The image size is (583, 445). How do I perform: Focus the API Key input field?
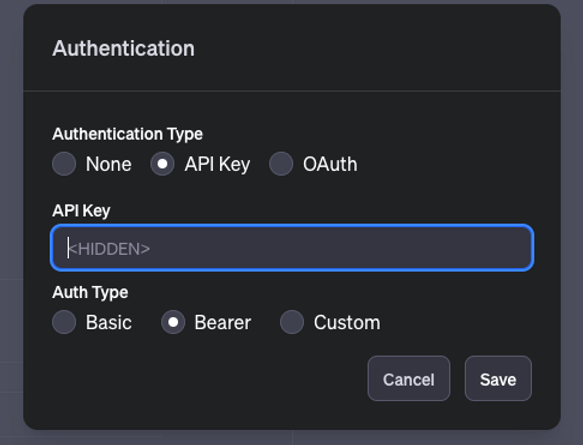point(292,248)
